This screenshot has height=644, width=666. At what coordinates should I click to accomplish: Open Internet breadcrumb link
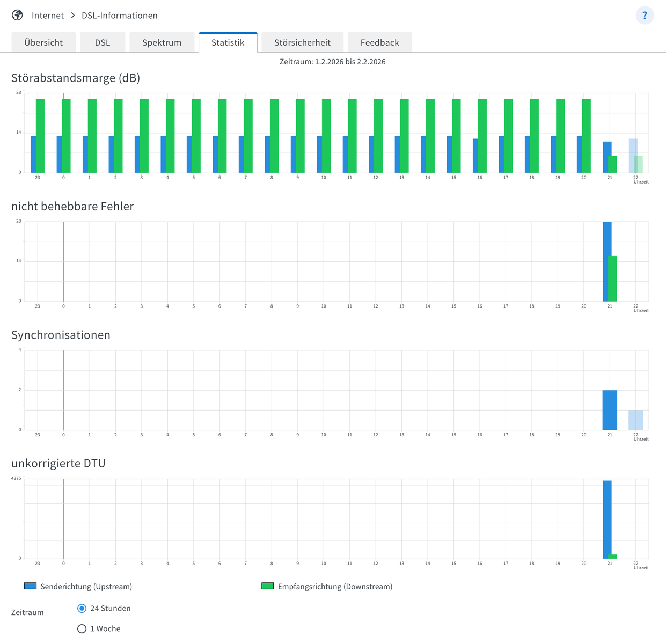click(x=48, y=16)
